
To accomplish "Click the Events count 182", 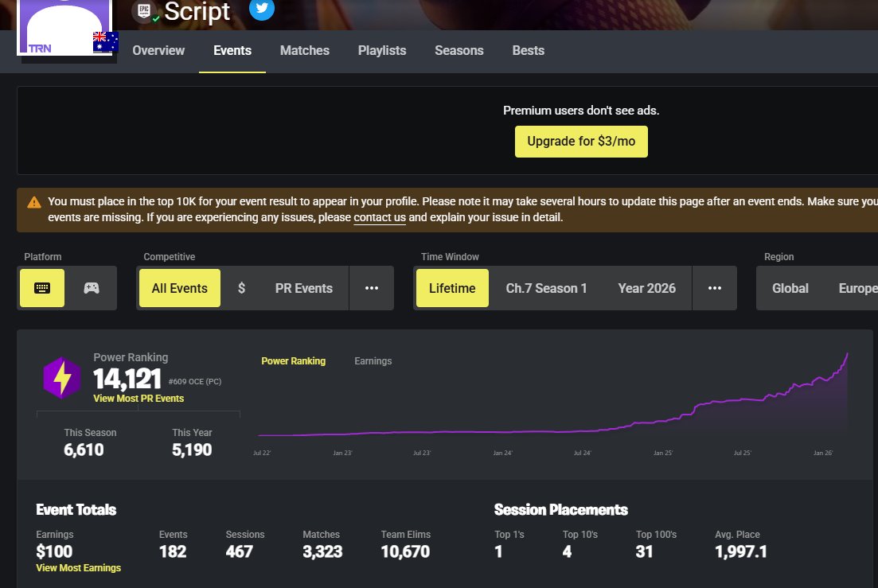I will pyautogui.click(x=173, y=551).
